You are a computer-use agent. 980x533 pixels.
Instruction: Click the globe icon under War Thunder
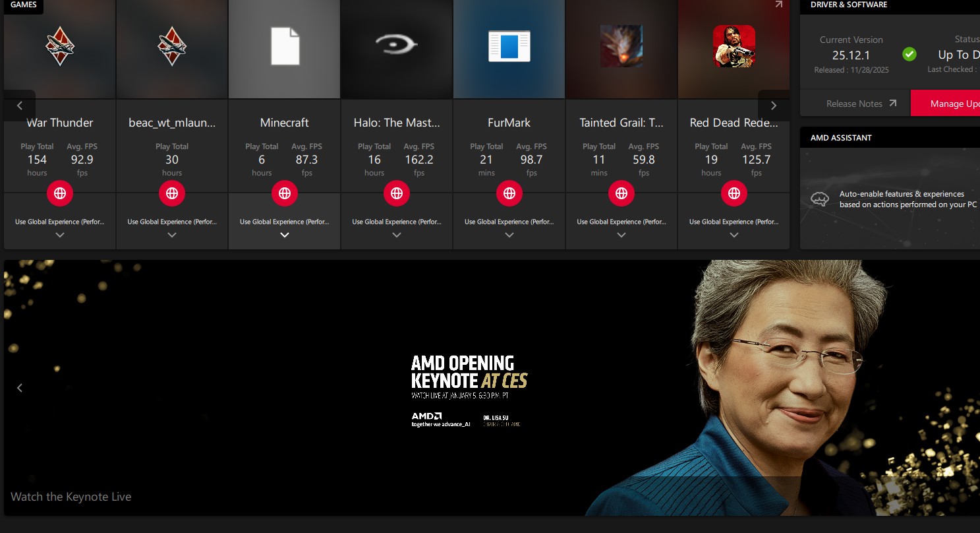(x=60, y=193)
